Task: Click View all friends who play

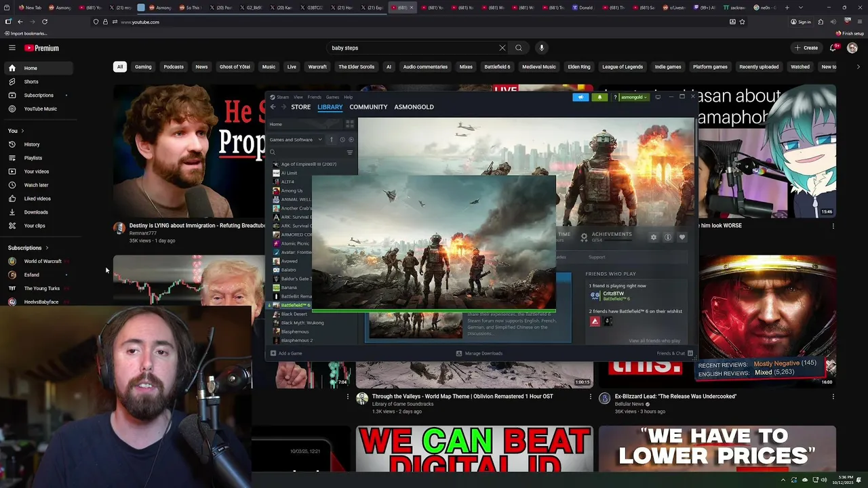Action: 654,341
